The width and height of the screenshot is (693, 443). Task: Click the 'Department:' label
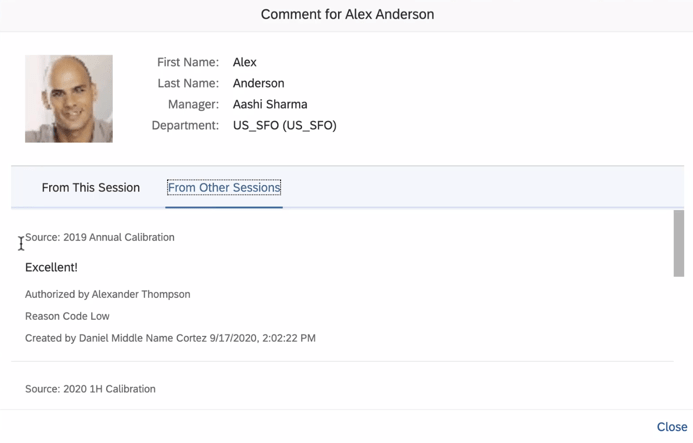point(185,125)
